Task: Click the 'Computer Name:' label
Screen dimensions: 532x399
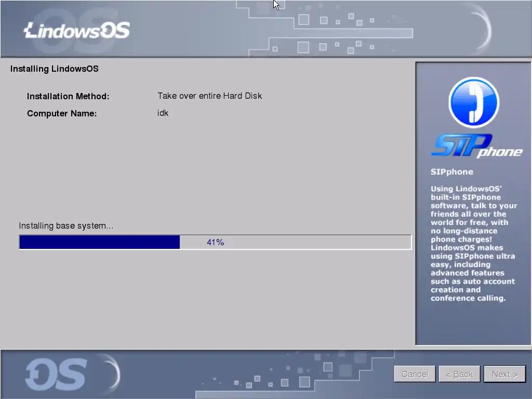Action: 62,113
